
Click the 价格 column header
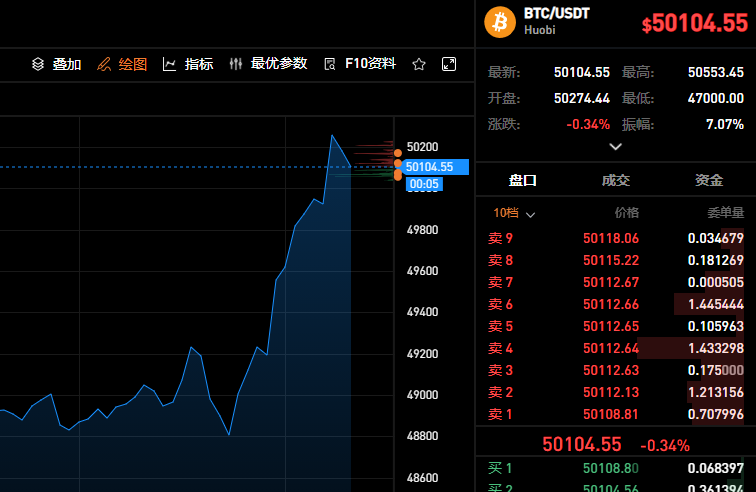click(627, 213)
